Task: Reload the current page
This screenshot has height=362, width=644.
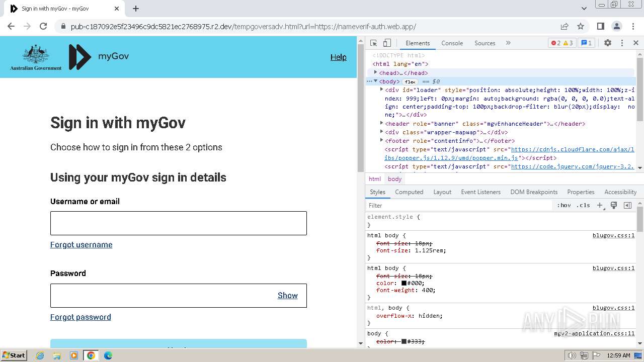Action: tap(43, 26)
